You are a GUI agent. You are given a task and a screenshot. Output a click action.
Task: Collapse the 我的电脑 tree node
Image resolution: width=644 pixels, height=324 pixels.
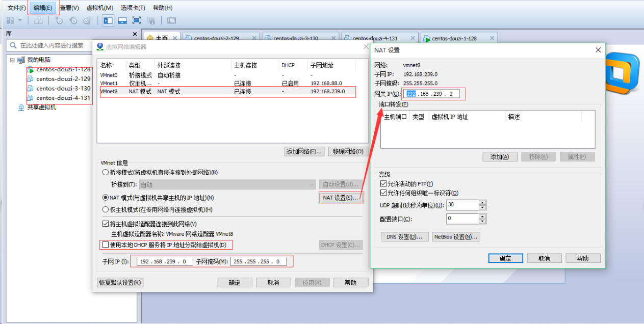12,60
